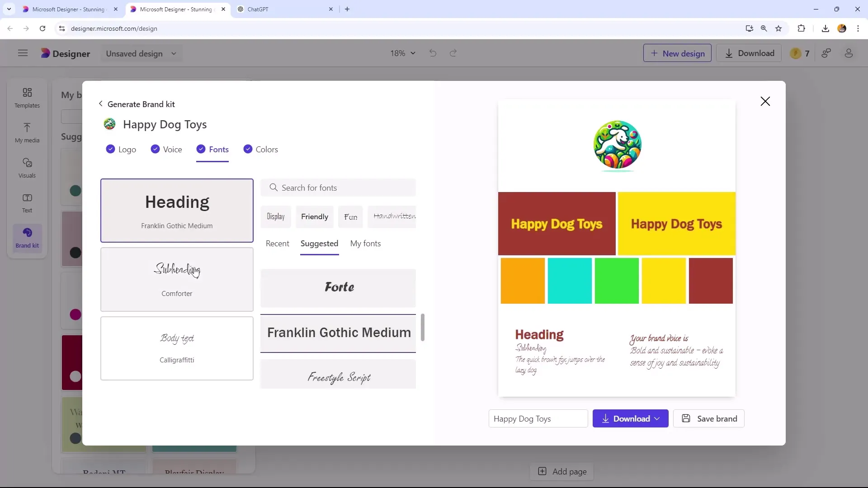
Task: Select the Brand kit sidebar icon
Action: click(x=27, y=238)
